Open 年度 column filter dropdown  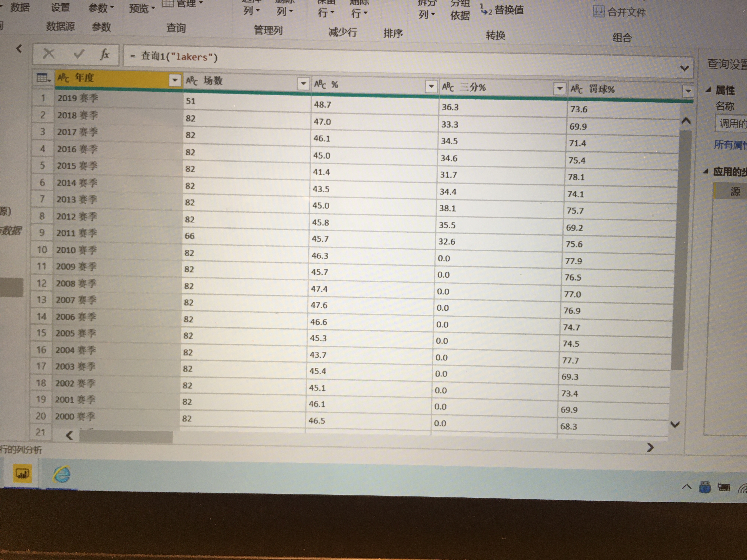click(175, 80)
